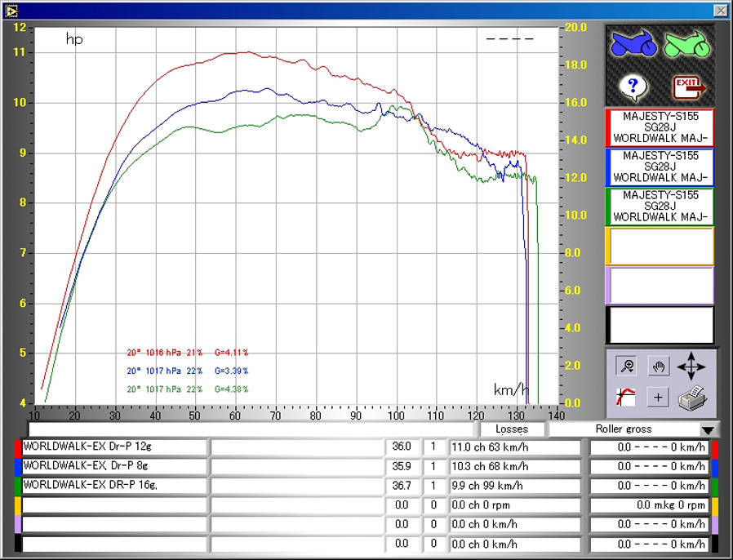The width and height of the screenshot is (733, 560).
Task: Click the red legend text 1016 hPa 21%
Action: pos(174,353)
